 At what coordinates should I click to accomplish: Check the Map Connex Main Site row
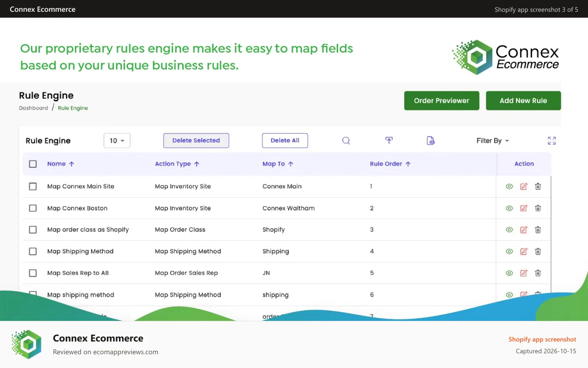pos(33,186)
